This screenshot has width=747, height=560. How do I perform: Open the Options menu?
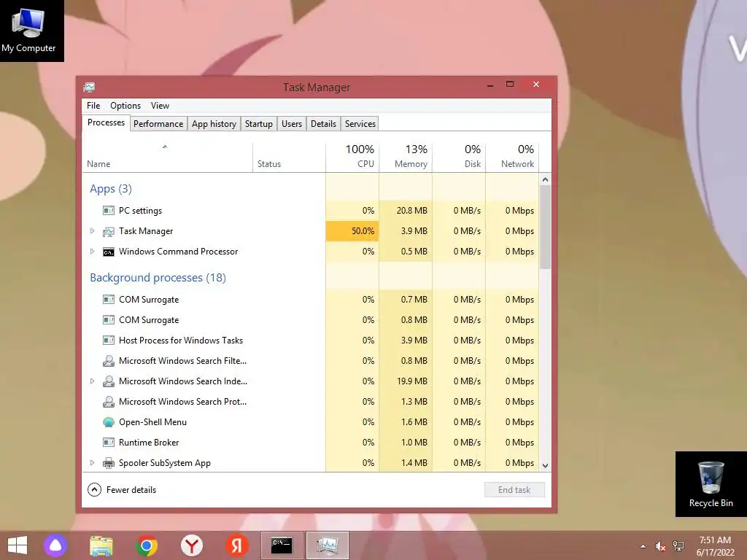pos(125,106)
